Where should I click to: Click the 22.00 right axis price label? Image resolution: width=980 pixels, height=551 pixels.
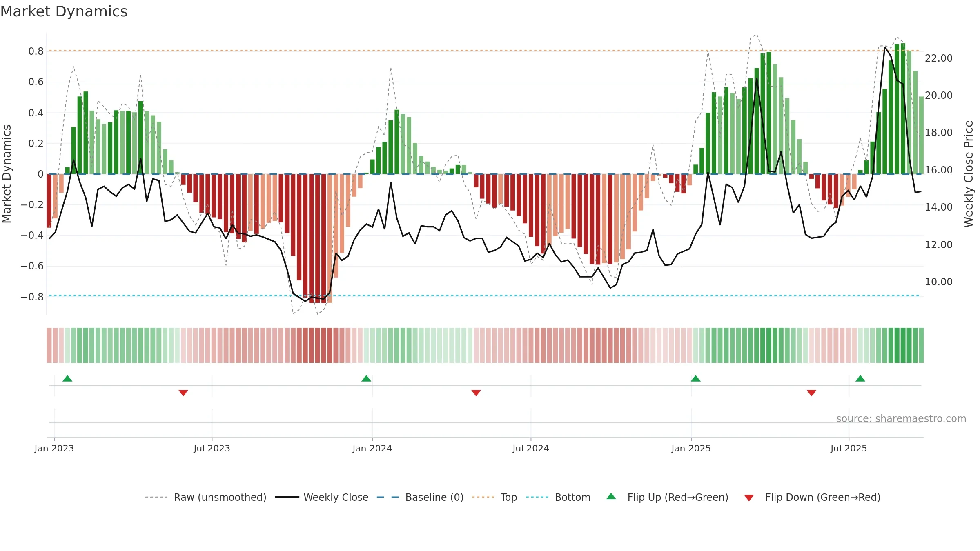click(939, 58)
